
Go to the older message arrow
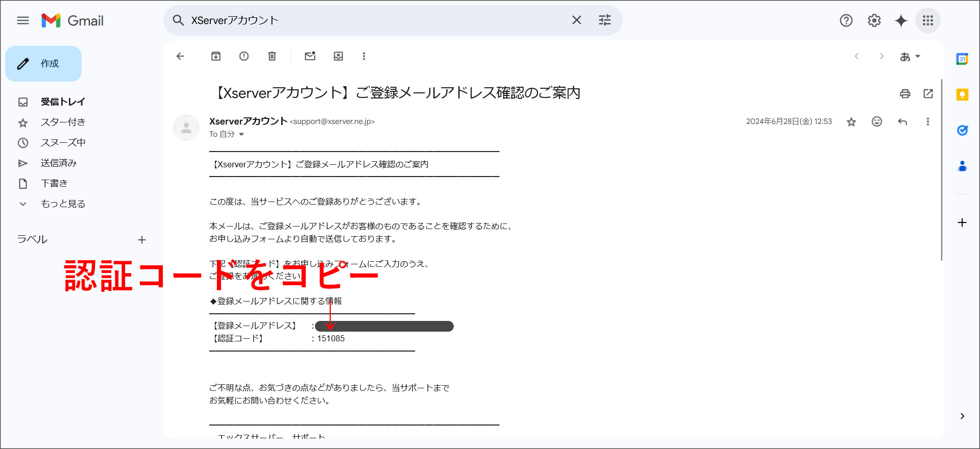point(881,56)
